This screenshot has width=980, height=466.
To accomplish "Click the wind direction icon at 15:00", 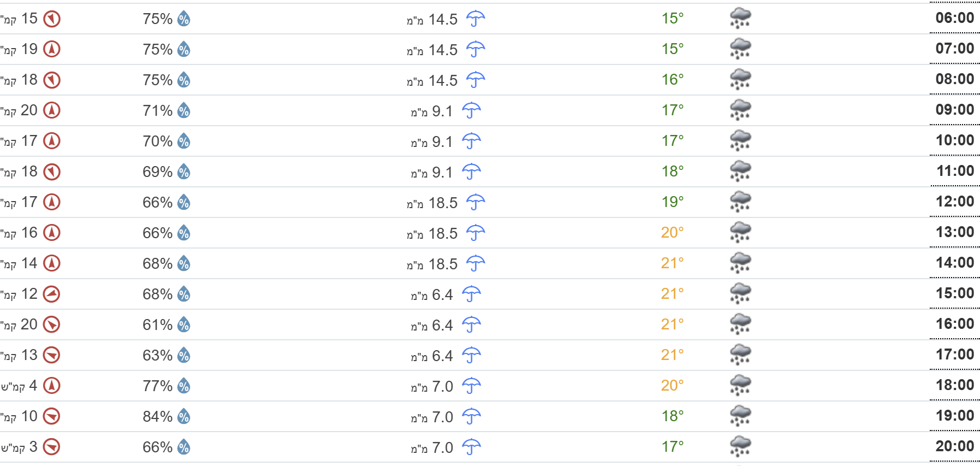I will (51, 294).
